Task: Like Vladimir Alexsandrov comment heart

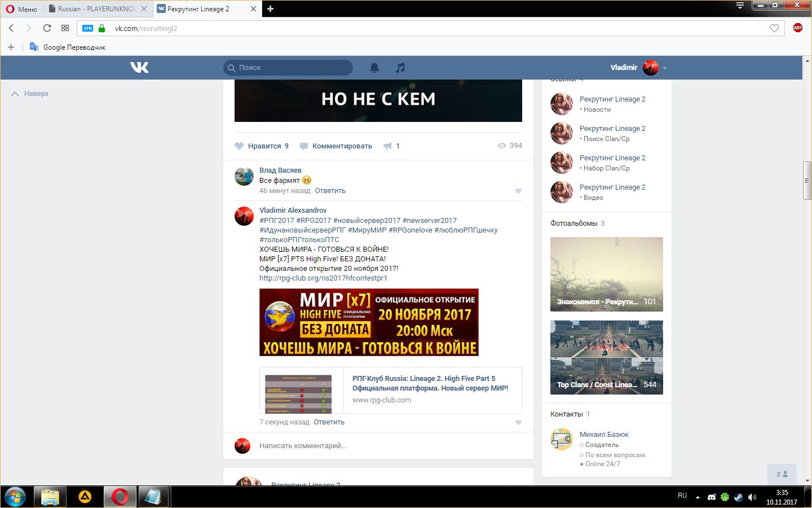Action: (x=518, y=423)
